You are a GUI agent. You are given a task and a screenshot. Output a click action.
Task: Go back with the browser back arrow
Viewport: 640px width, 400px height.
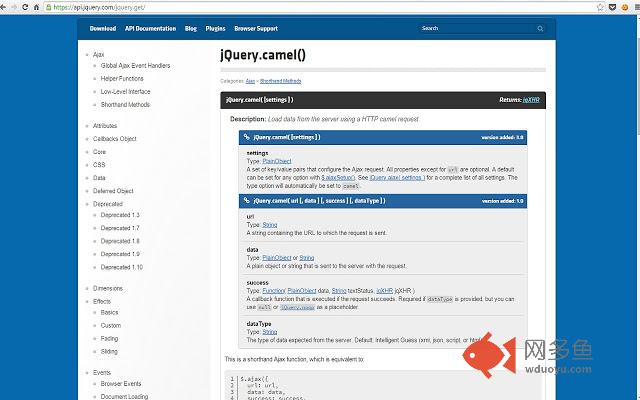click(3, 7)
